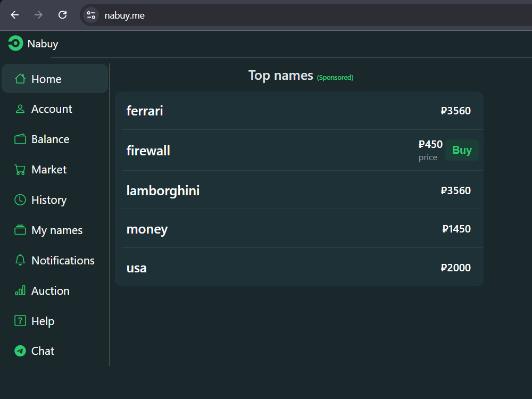Select the lamborghini name row
This screenshot has width=532, height=399.
(299, 190)
